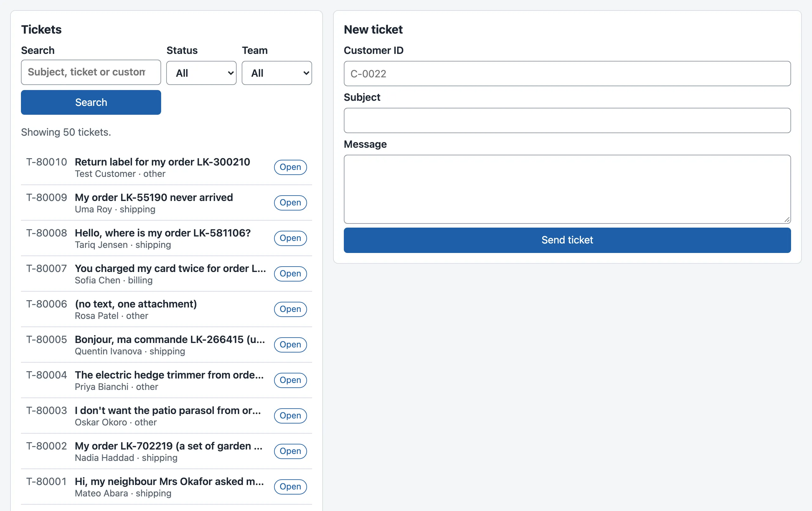812x511 pixels.
Task: Click the Open badge on T-80004
Action: 290,380
